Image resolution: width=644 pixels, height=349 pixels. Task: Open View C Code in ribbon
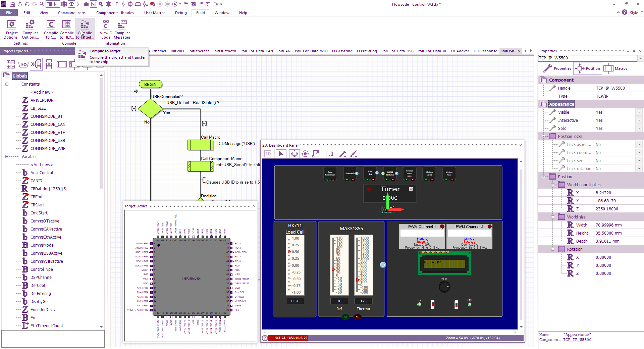106,30
